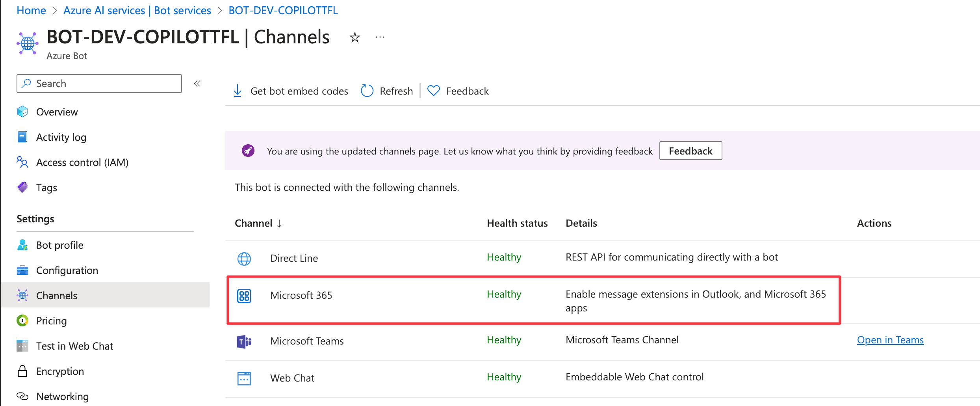Image resolution: width=980 pixels, height=406 pixels.
Task: Click the purple Tags icon
Action: (22, 187)
